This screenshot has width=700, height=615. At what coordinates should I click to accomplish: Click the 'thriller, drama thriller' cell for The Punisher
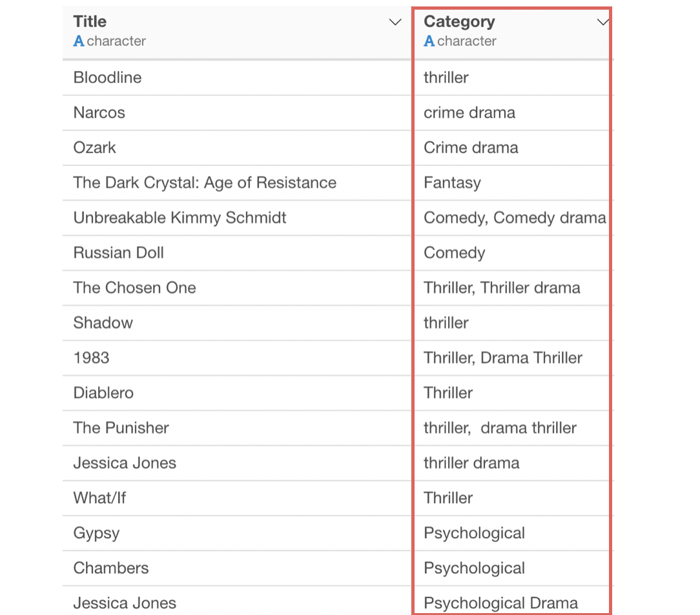coord(513,428)
